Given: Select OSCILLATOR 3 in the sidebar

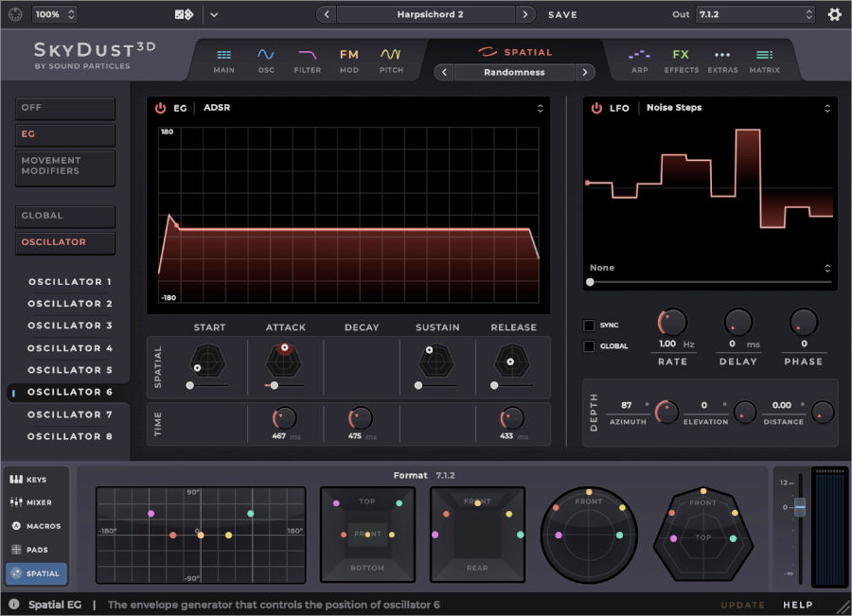Looking at the screenshot, I should (70, 325).
